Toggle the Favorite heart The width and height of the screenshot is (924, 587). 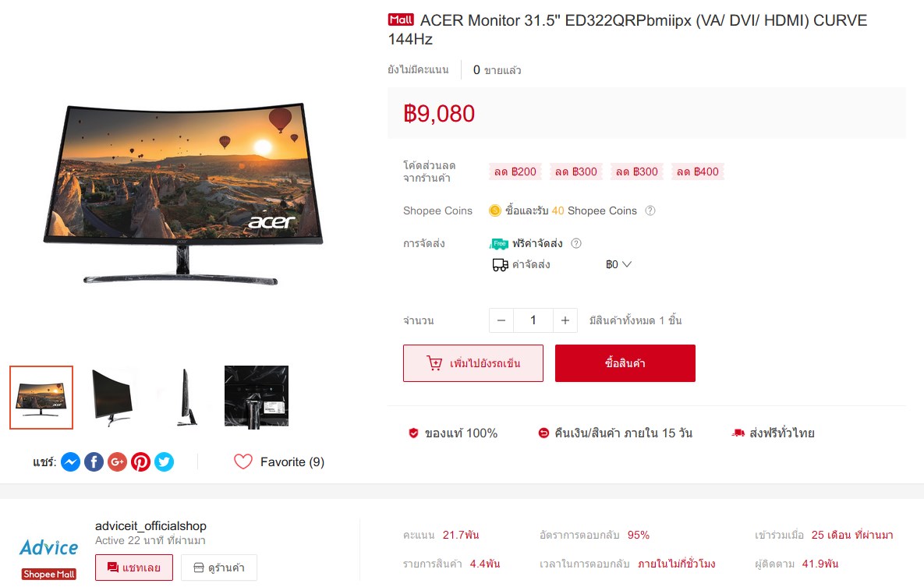click(243, 461)
